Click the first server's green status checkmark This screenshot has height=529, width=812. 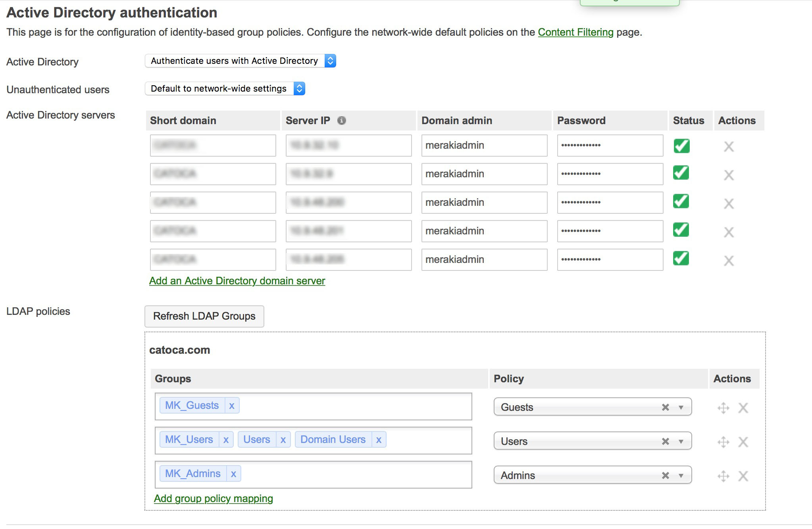[681, 146]
